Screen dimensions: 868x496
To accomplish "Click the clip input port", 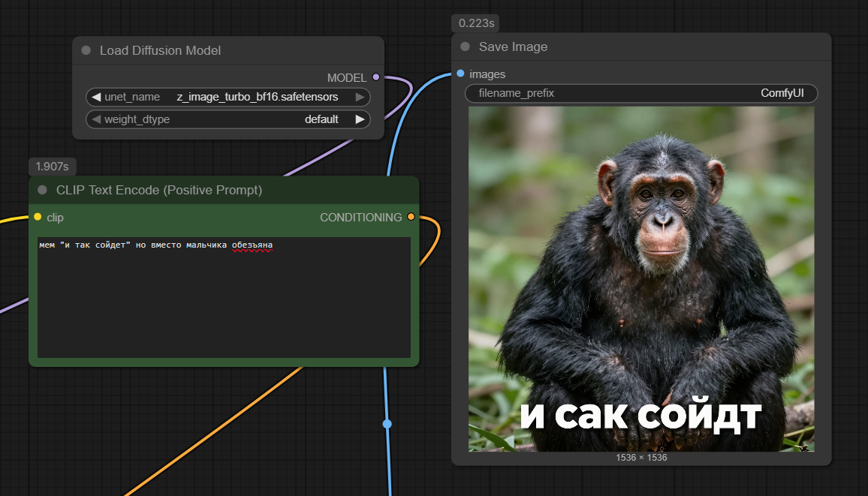I will (x=38, y=218).
